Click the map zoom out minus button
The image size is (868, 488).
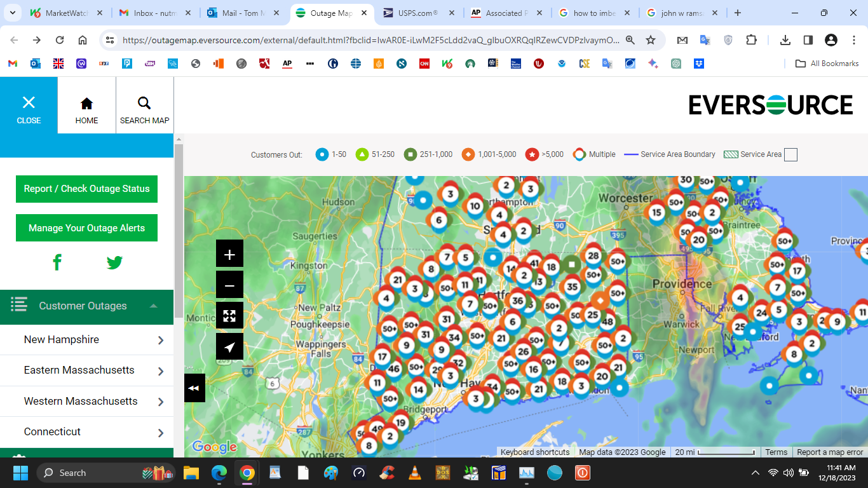click(229, 285)
